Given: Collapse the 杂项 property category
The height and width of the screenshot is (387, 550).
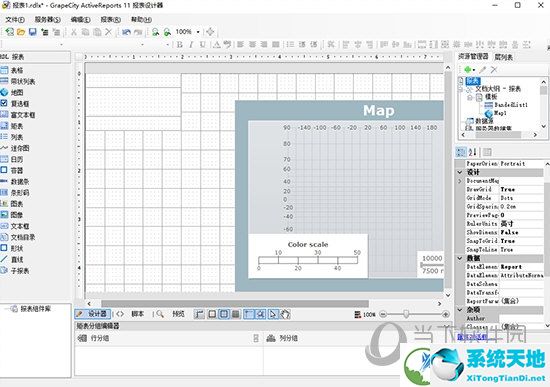Looking at the screenshot, I should (x=460, y=310).
